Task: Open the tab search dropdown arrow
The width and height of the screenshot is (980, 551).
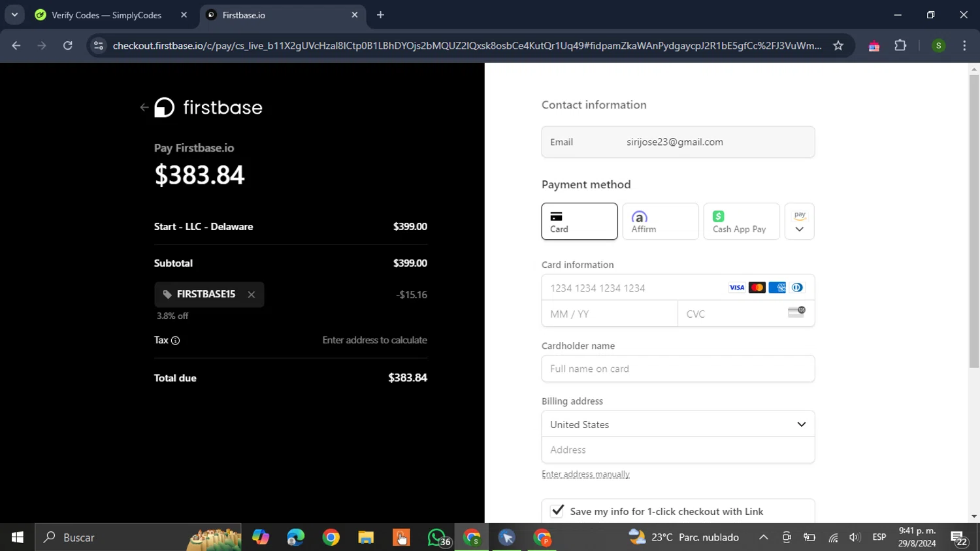Action: 14,15
